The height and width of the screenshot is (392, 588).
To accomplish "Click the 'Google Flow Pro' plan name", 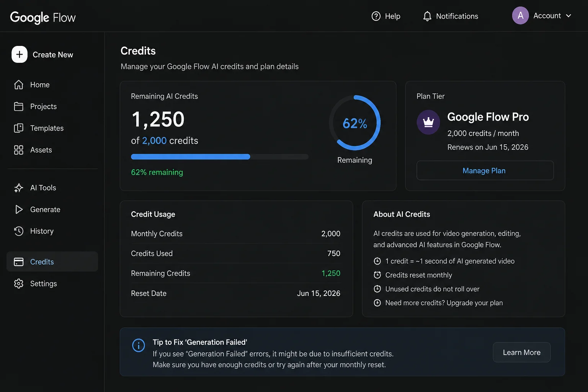I will point(488,117).
